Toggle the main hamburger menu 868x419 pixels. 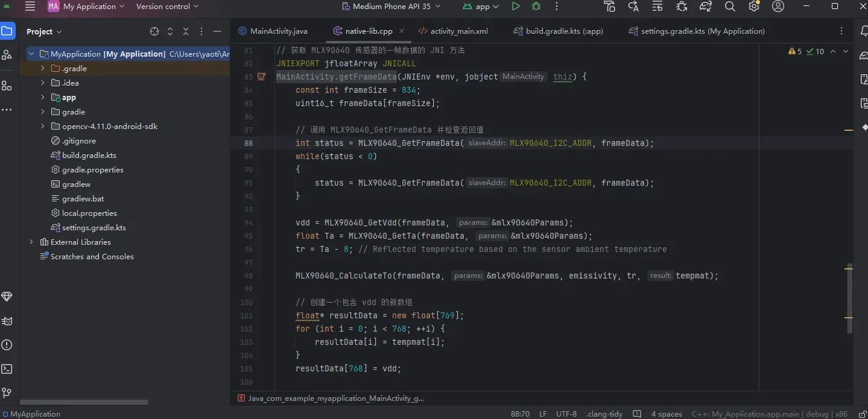coord(30,7)
